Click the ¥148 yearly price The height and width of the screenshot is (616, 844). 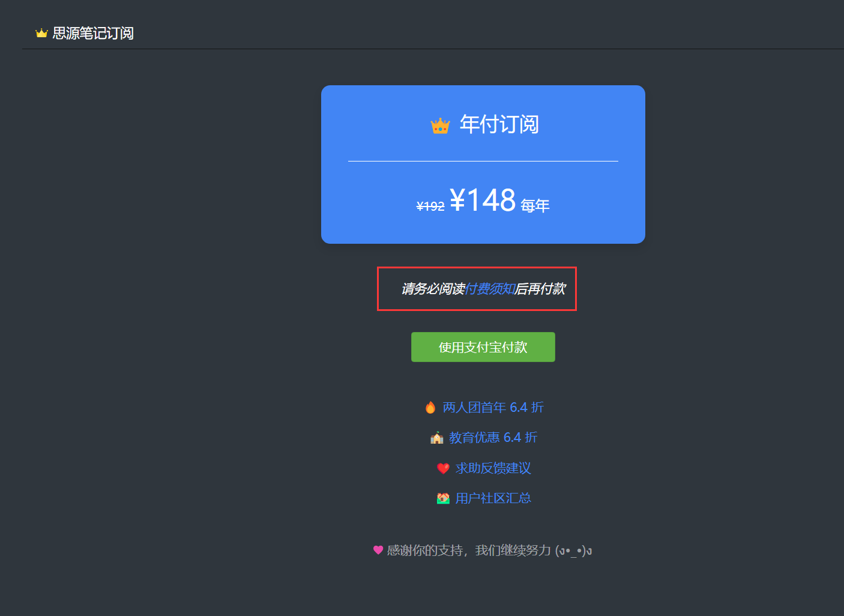point(483,200)
